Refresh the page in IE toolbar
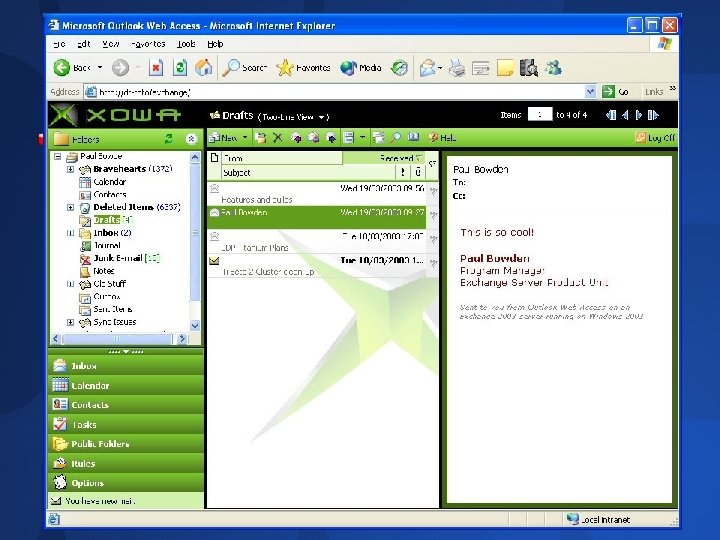This screenshot has width=720, height=540. click(180, 68)
